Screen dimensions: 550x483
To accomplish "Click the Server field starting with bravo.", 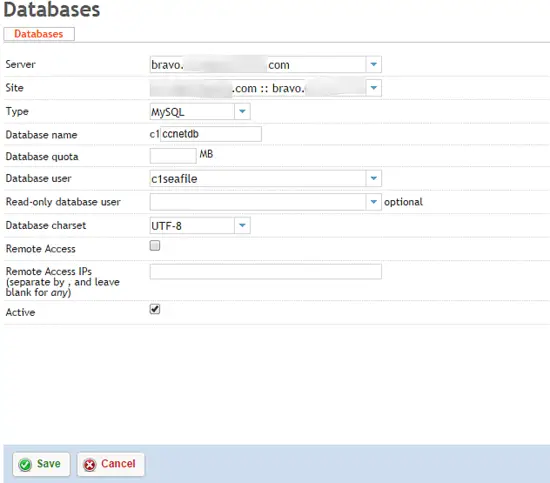I will click(x=258, y=65).
